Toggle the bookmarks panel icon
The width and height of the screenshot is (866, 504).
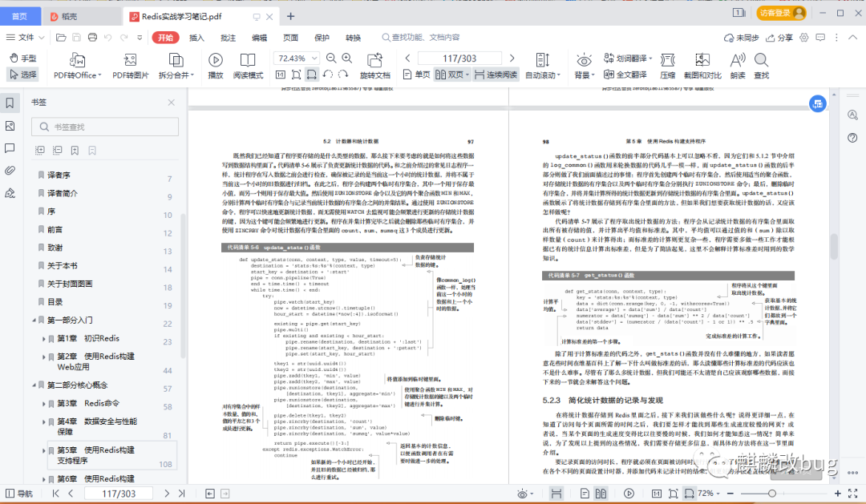point(10,103)
